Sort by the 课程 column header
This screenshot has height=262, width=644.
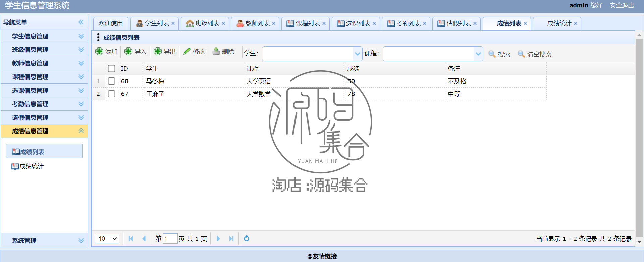click(295, 69)
